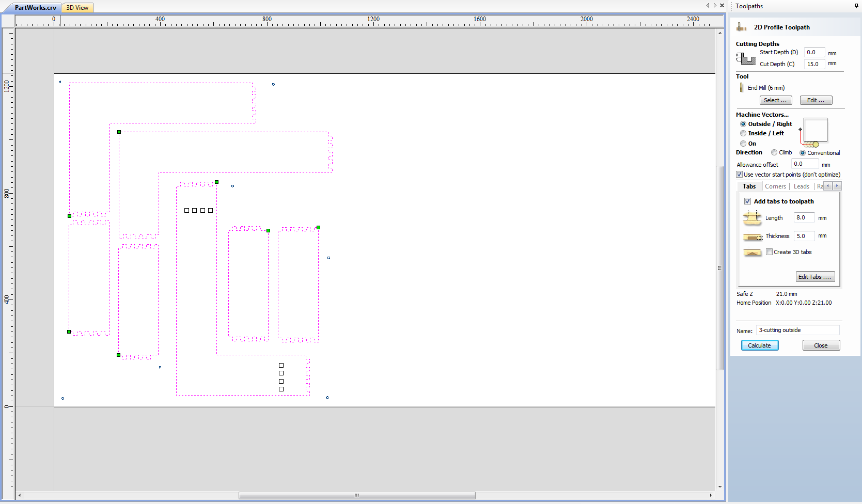Switch to the PartWorks.crv tab
The image size is (862, 504).
point(35,8)
